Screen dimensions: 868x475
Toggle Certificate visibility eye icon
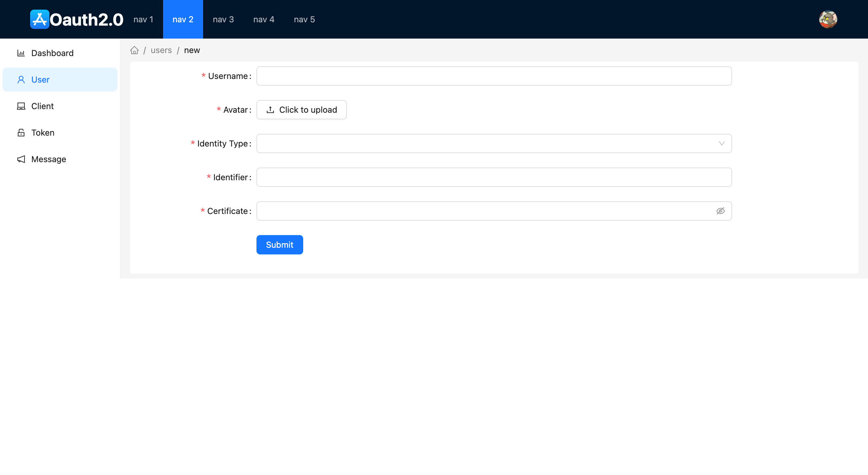click(x=720, y=211)
